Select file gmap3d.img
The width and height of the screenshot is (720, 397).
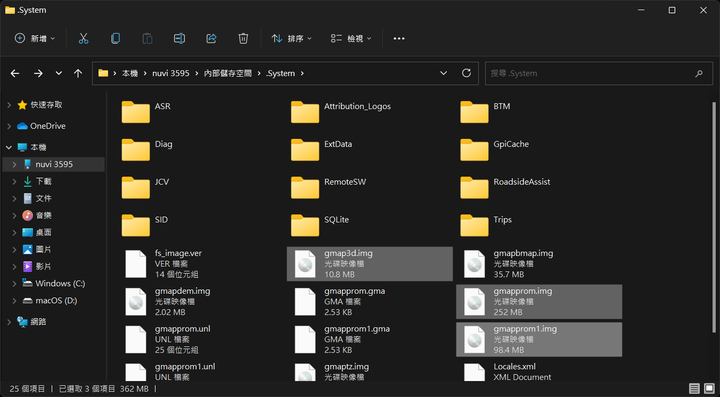click(370, 264)
